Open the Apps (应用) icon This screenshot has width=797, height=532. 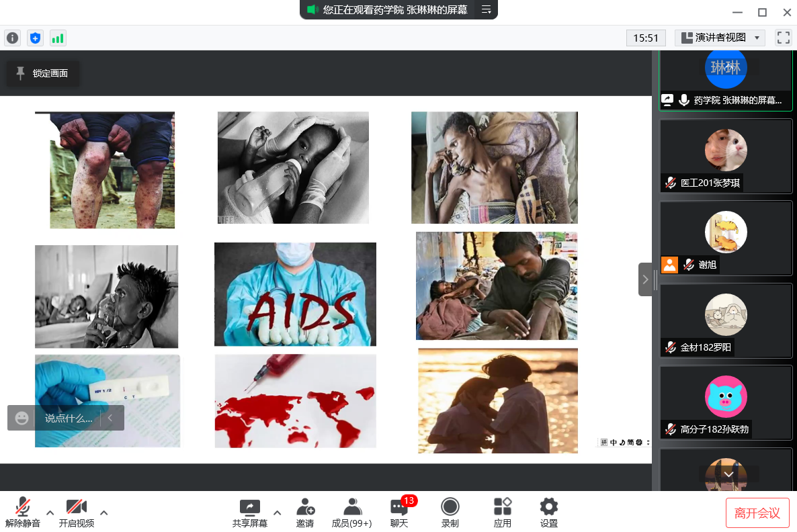coord(502,513)
